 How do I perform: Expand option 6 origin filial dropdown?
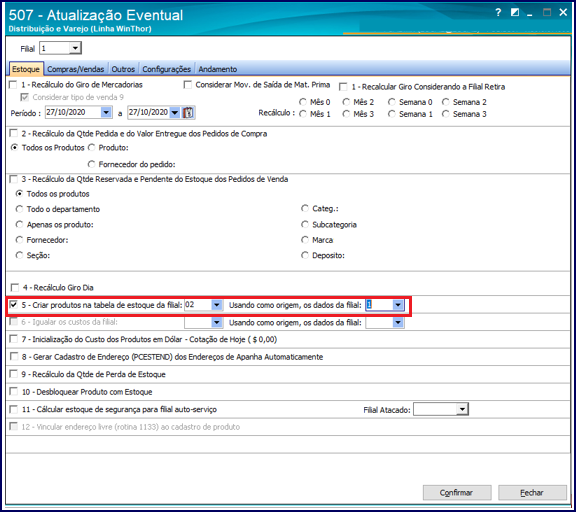click(398, 322)
